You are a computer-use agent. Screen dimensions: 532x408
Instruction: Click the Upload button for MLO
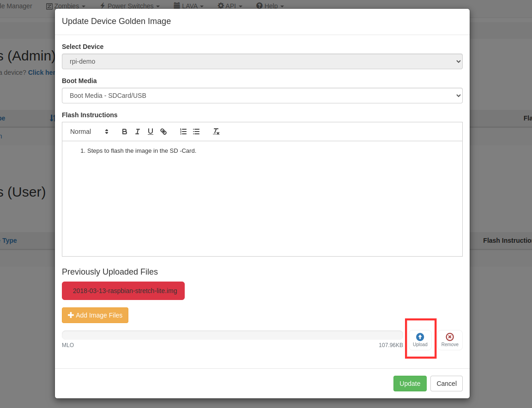pos(420,340)
